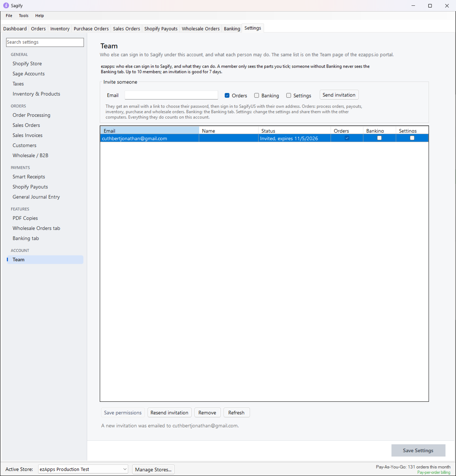Click the Resend invitation button
This screenshot has height=476, width=456.
point(169,413)
